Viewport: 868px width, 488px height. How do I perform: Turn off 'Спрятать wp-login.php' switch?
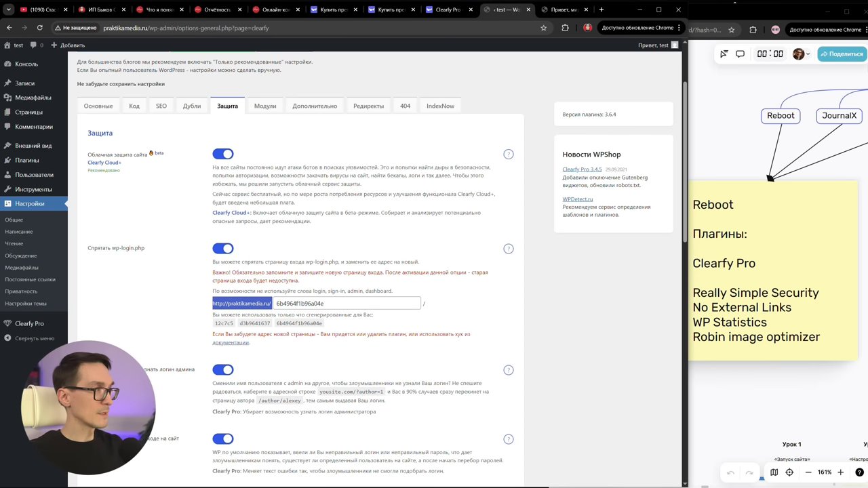pos(223,249)
